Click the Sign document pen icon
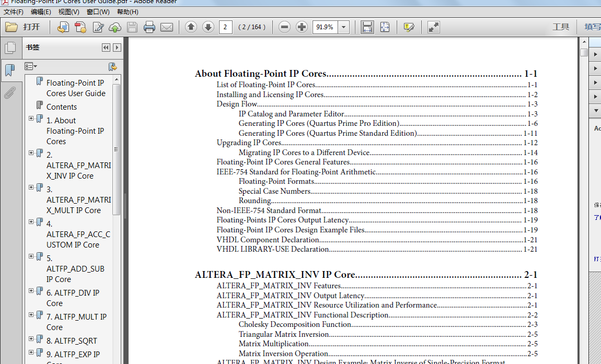Image resolution: width=601 pixels, height=364 pixels. click(98, 27)
